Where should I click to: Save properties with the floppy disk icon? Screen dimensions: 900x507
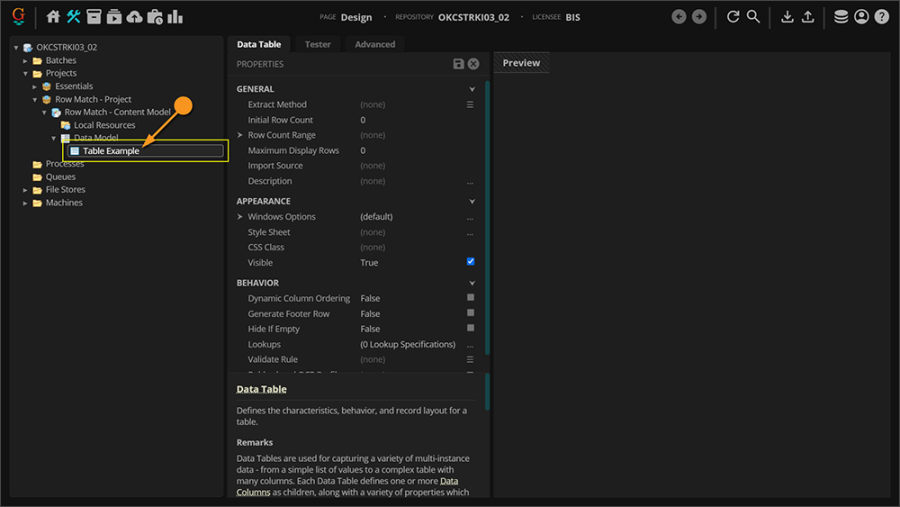[458, 64]
